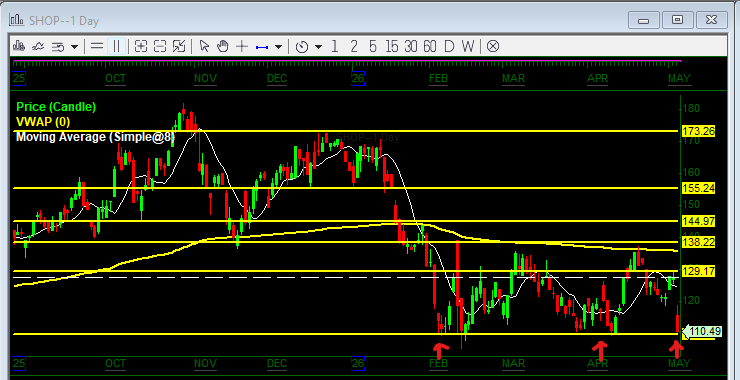Image resolution: width=740 pixels, height=380 pixels.
Task: Click the top MAY date axis label
Action: pos(679,78)
